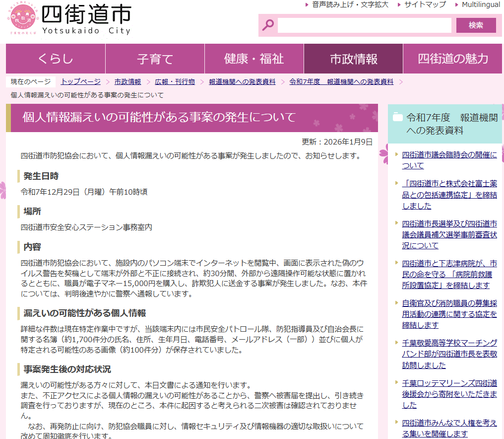
Task: Open the サイトマップ link
Action: [425, 4]
